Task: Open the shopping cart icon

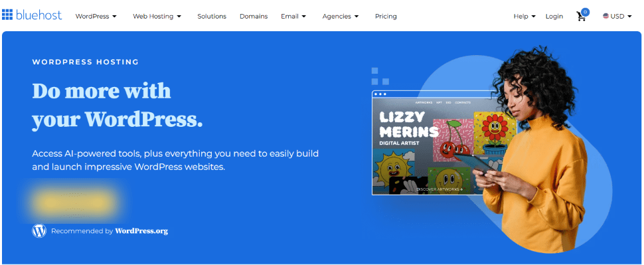Action: pyautogui.click(x=582, y=15)
